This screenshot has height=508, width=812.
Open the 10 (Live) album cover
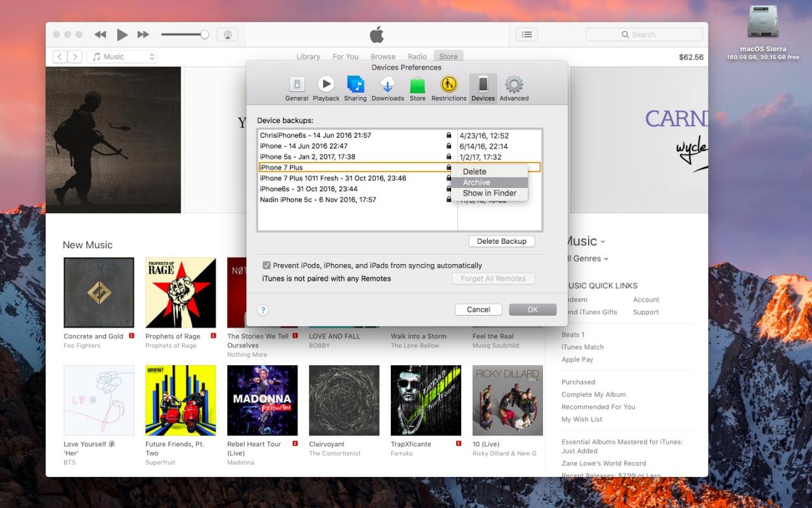tap(507, 400)
